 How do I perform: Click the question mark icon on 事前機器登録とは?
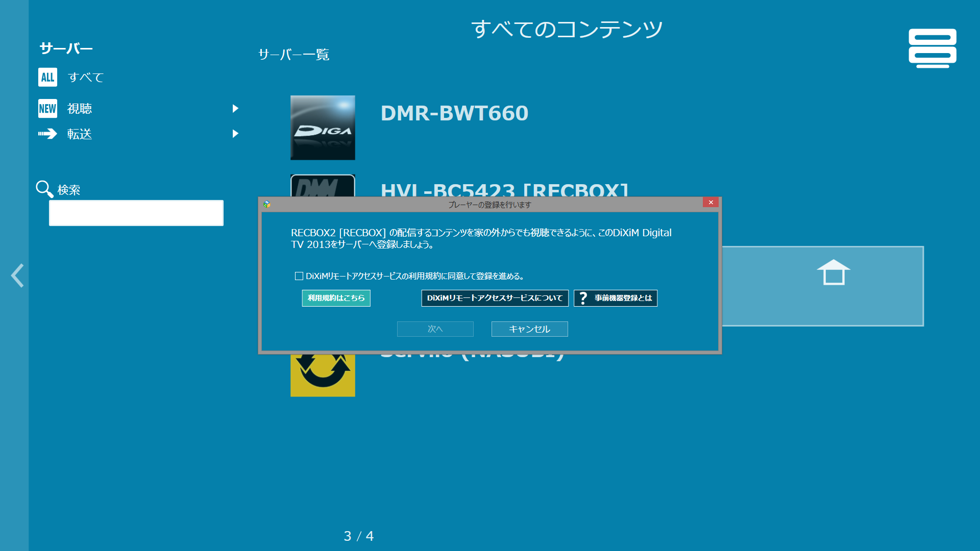pyautogui.click(x=583, y=298)
